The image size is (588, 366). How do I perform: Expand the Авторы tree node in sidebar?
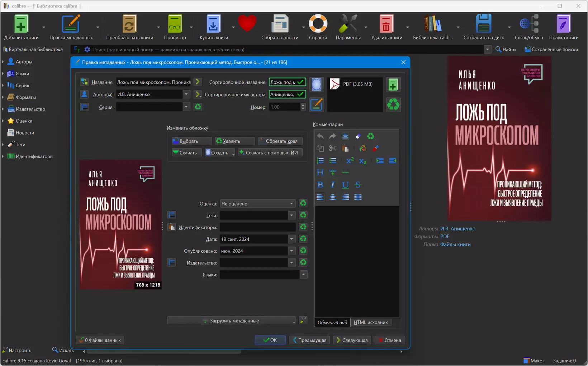tap(3, 62)
